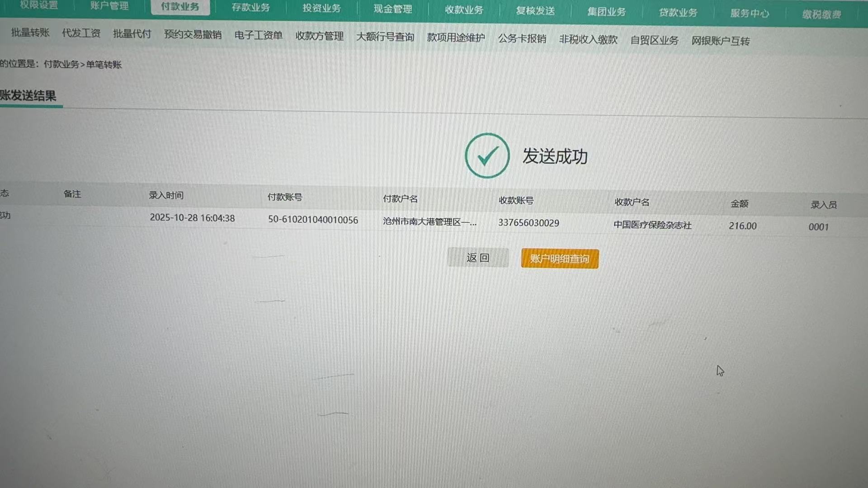Open 网银账户互转 submenu item
868x488 pixels.
tap(720, 41)
